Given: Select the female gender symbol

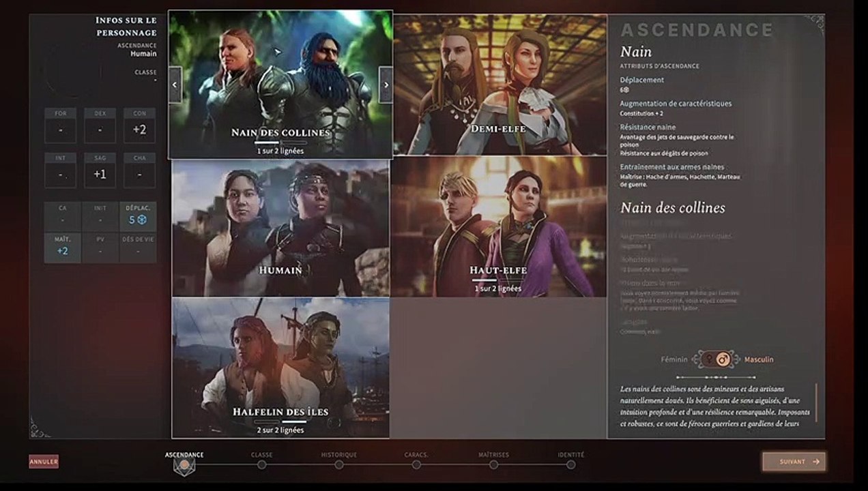Looking at the screenshot, I should point(709,359).
